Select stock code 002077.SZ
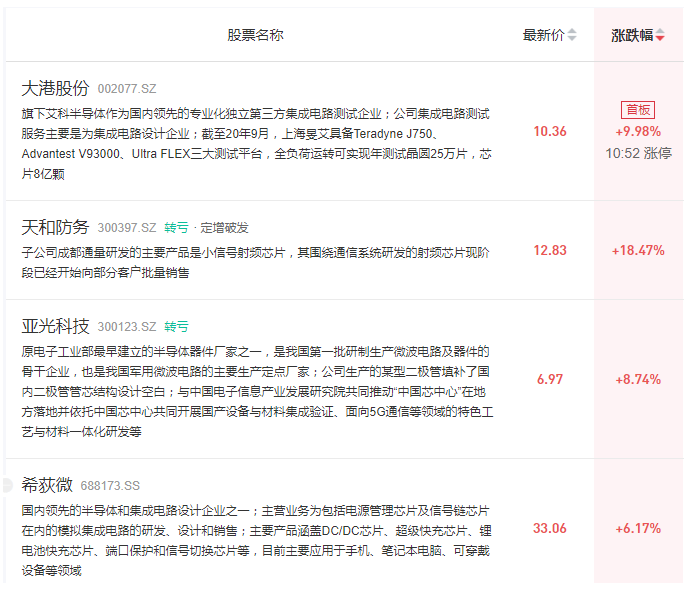 [x=127, y=89]
